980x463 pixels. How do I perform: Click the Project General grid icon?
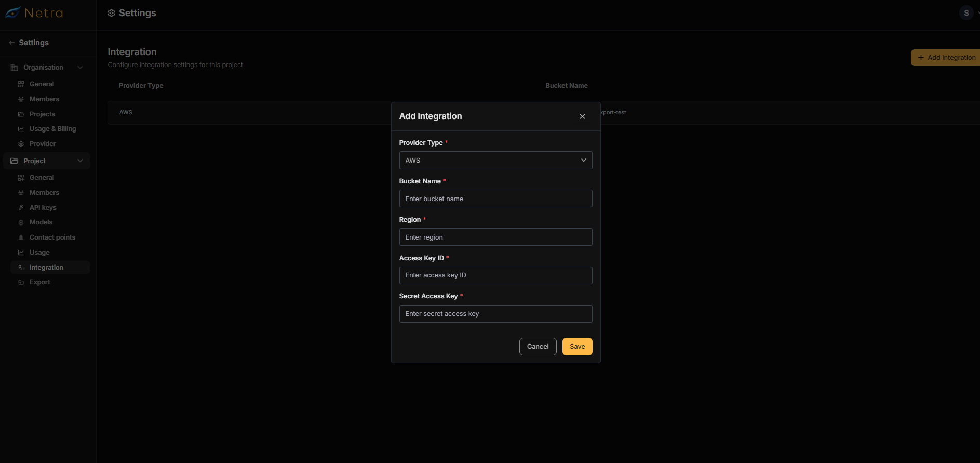(x=21, y=178)
